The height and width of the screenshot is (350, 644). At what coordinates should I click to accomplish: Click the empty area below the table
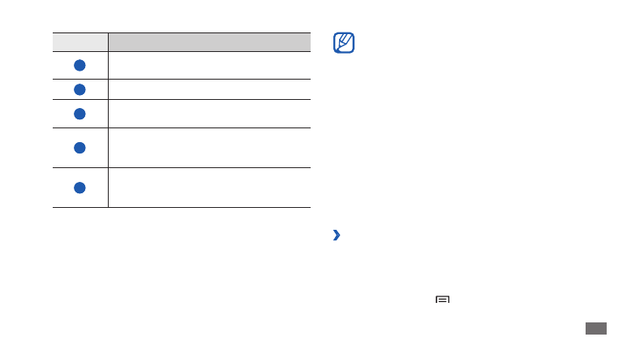181,268
